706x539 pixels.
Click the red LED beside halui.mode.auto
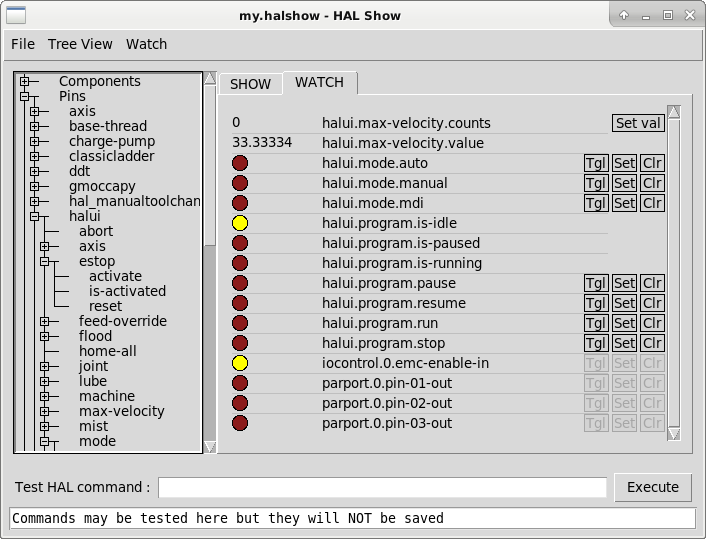[x=240, y=163]
